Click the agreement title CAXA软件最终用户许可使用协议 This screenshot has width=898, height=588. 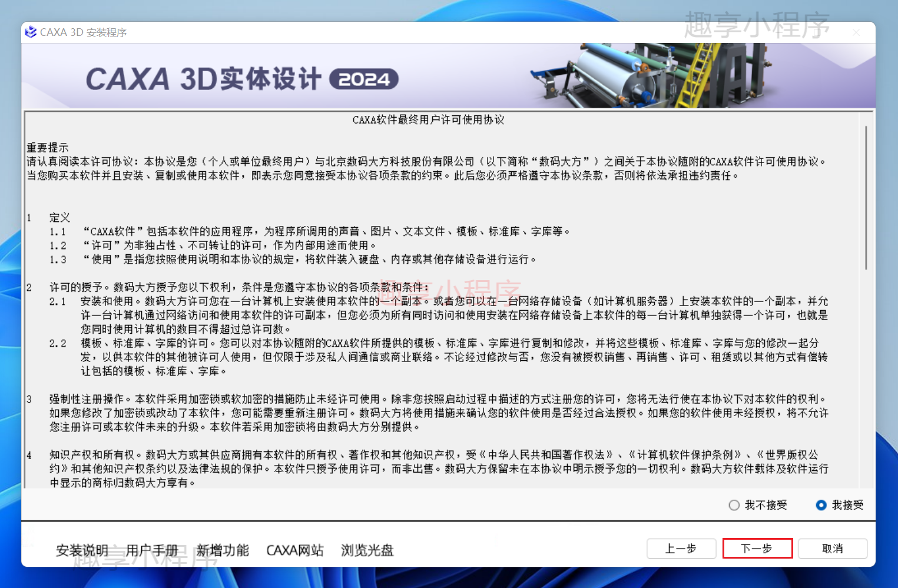[429, 119]
